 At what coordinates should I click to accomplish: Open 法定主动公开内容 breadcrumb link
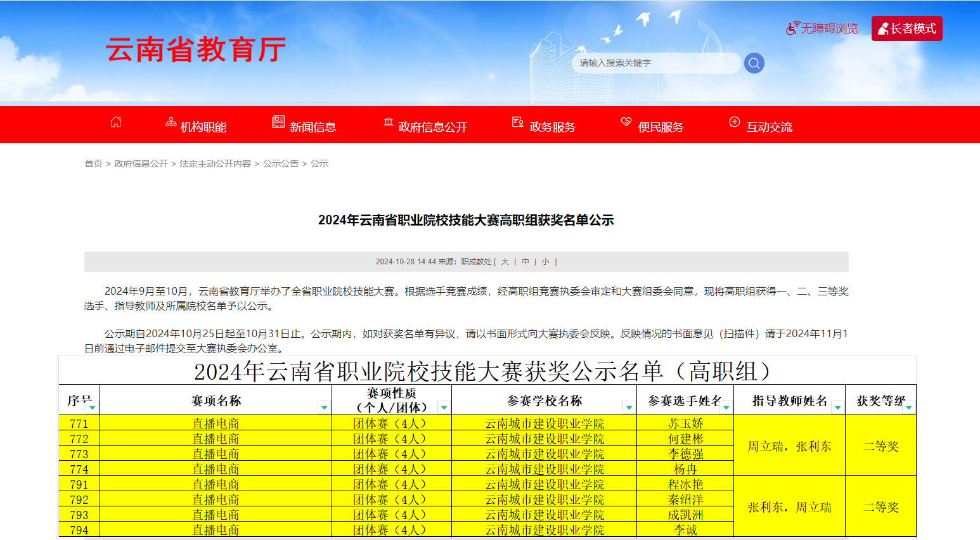point(216,164)
